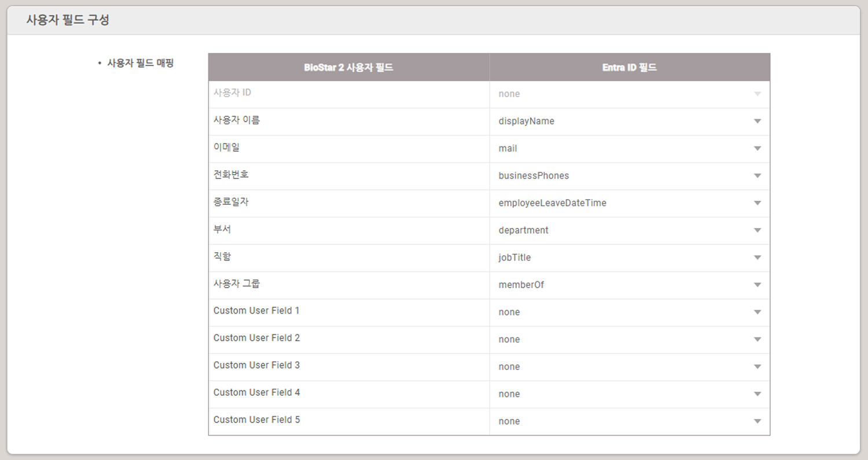Open the department dropdown for 부서

[630, 230]
